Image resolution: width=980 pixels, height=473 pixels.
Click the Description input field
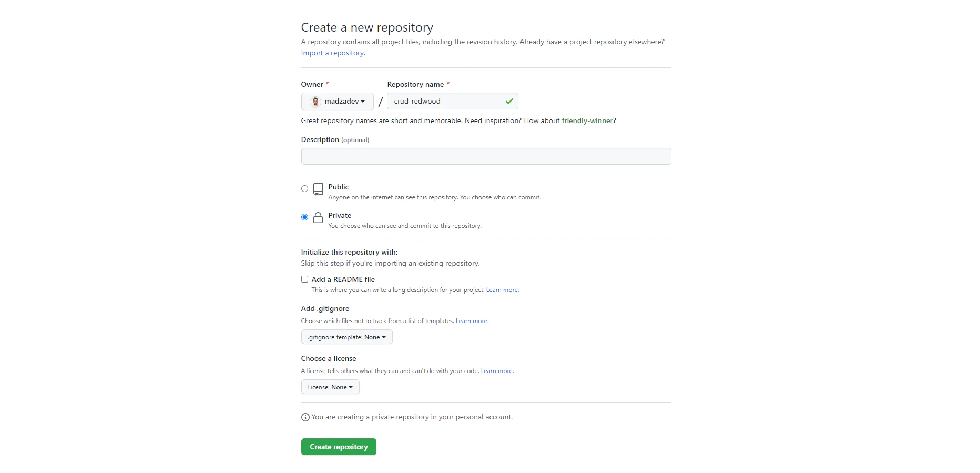(485, 156)
